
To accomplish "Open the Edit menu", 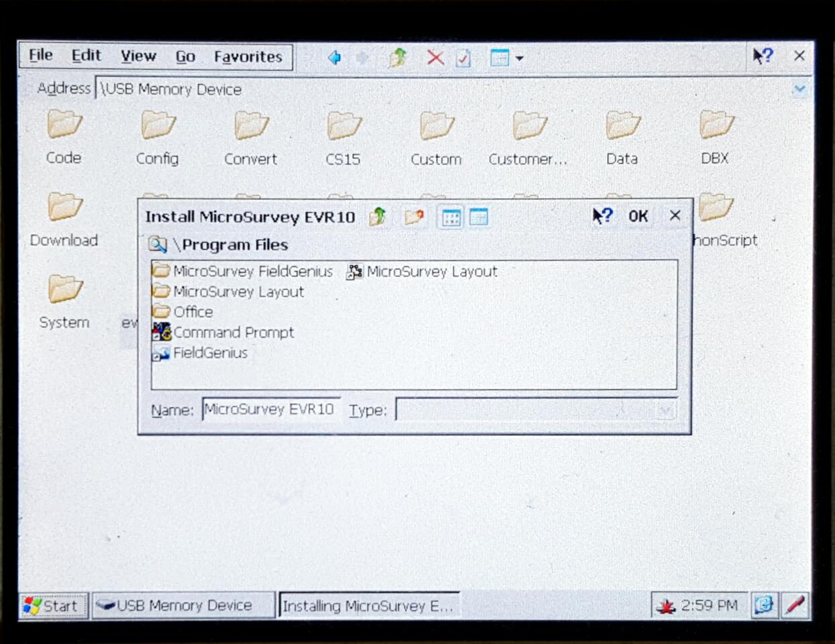I will coord(86,56).
